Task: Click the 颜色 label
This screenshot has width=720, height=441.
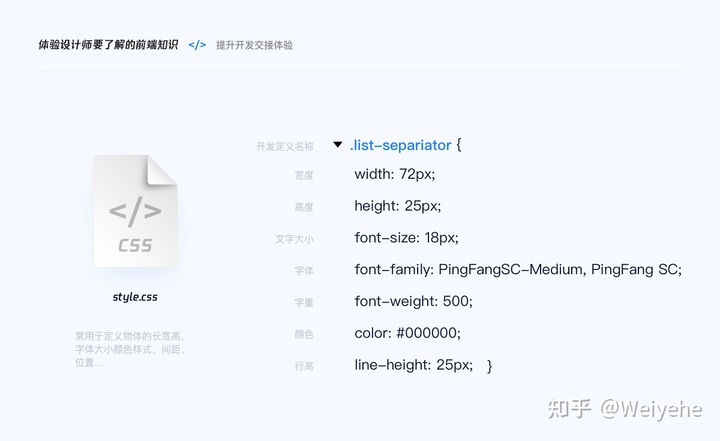Action: click(304, 334)
